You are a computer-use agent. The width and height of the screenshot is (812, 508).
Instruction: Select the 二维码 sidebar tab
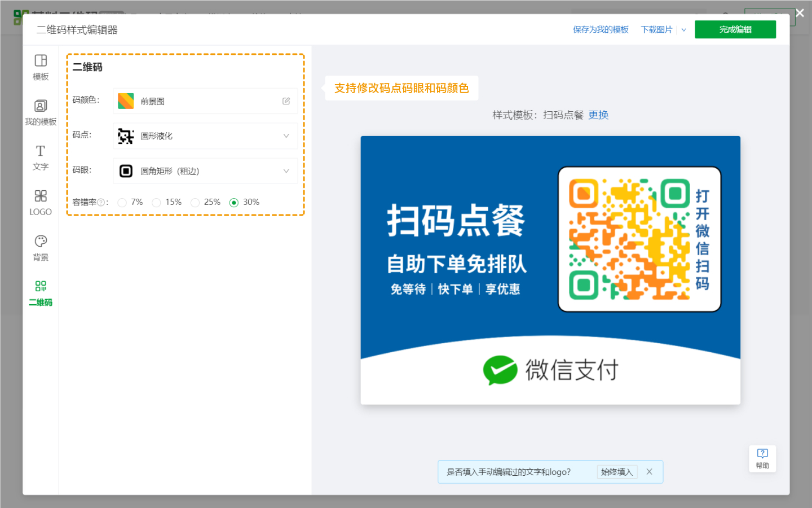(x=41, y=294)
